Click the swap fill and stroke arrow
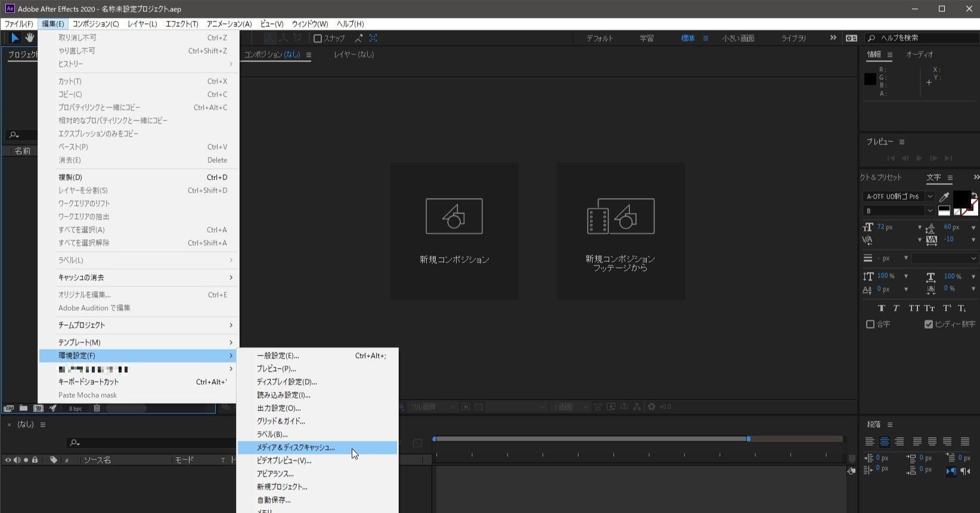980x513 pixels. (x=974, y=195)
